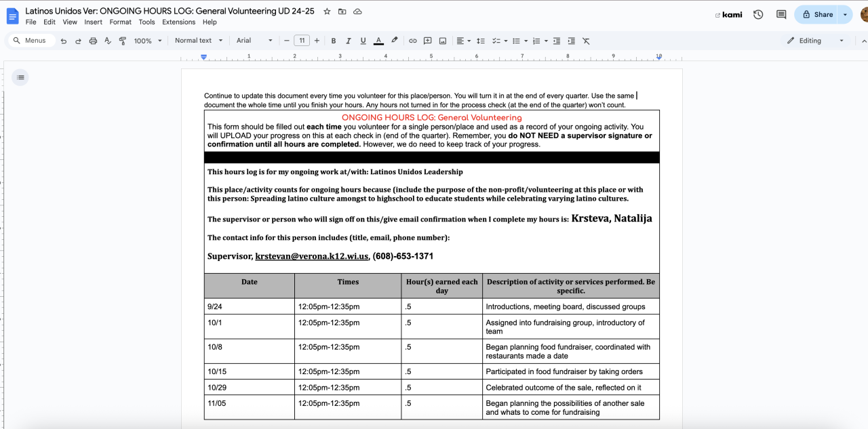Toggle italic formatting
The height and width of the screenshot is (429, 868).
[349, 41]
